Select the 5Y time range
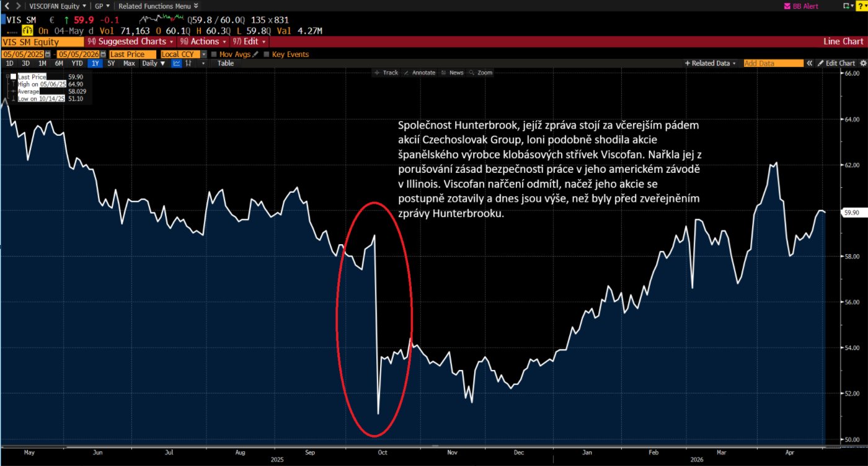The image size is (868, 466). pyautogui.click(x=112, y=63)
